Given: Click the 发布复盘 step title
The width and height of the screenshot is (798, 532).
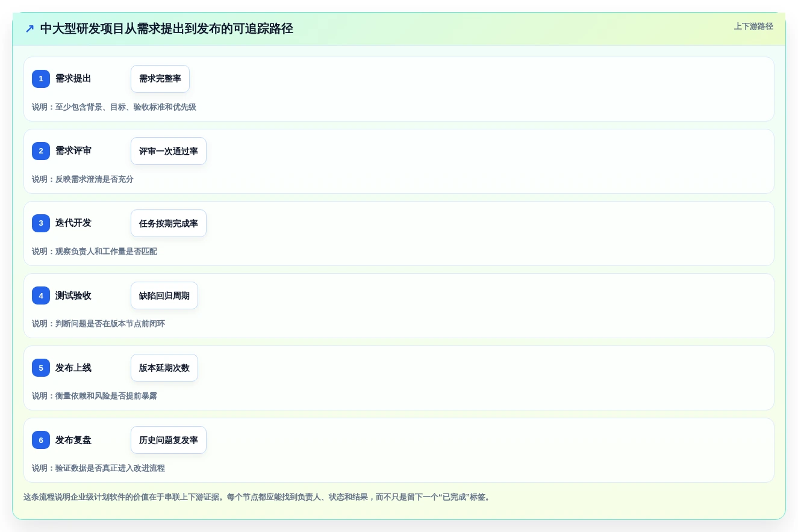Looking at the screenshot, I should click(x=73, y=440).
